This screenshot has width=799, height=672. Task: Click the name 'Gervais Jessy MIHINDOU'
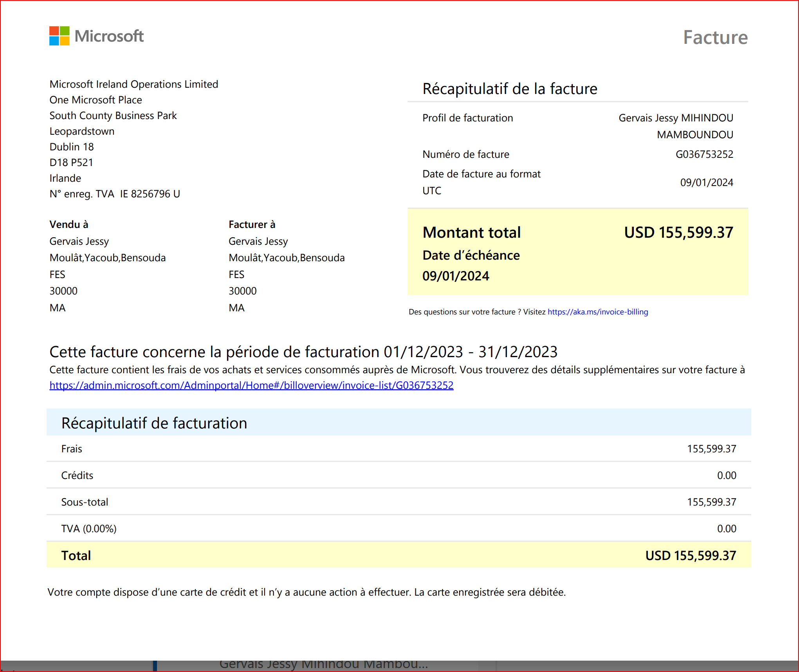tap(676, 118)
